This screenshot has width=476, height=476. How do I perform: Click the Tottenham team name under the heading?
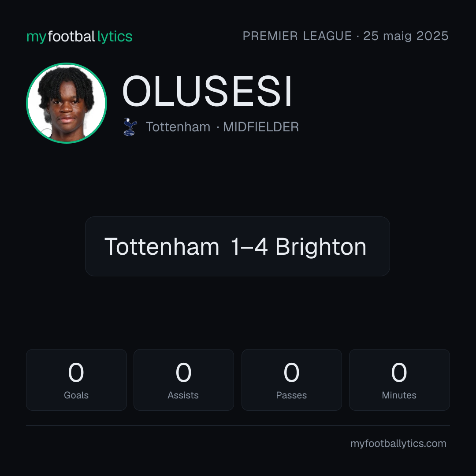pyautogui.click(x=178, y=127)
